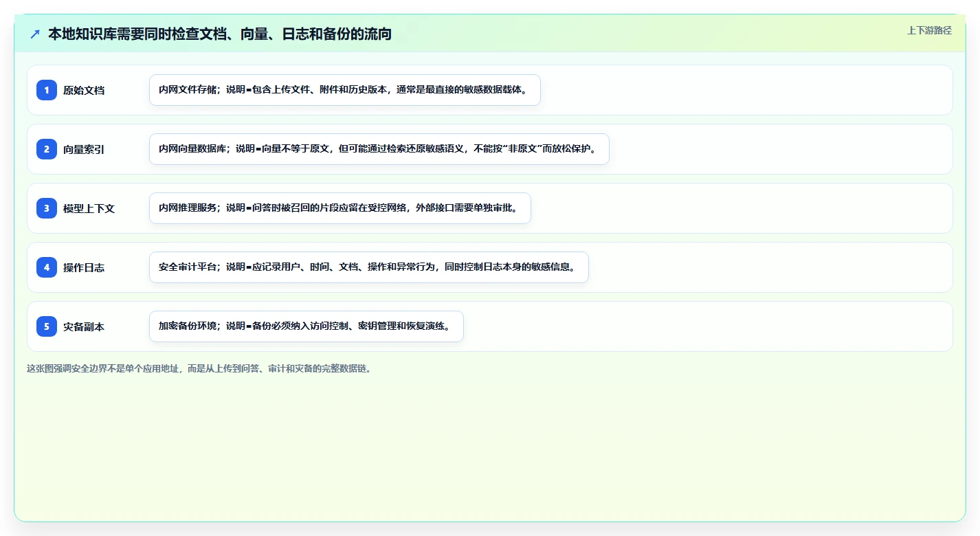980x536 pixels.
Task: Click the 内网推理服务 description box
Action: coord(340,208)
